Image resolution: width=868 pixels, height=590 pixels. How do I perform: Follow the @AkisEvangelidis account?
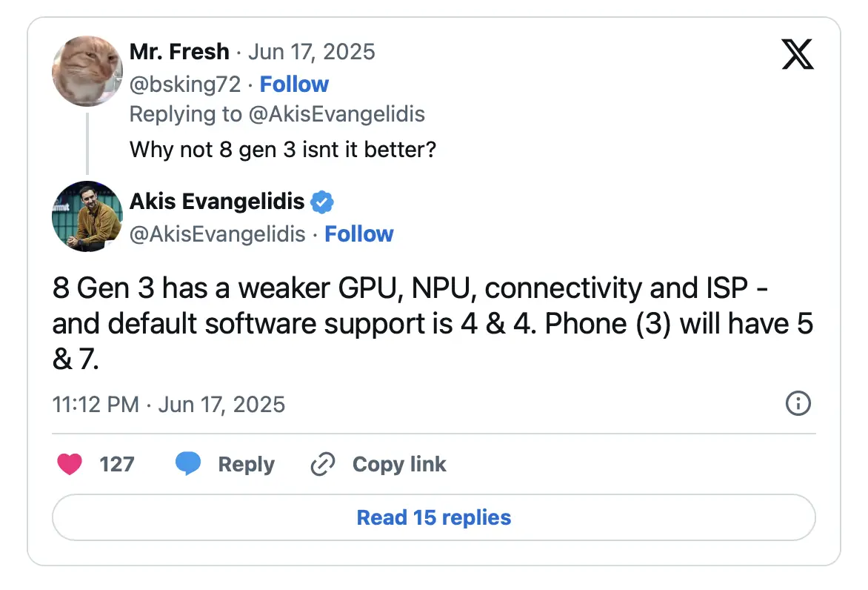pyautogui.click(x=359, y=234)
